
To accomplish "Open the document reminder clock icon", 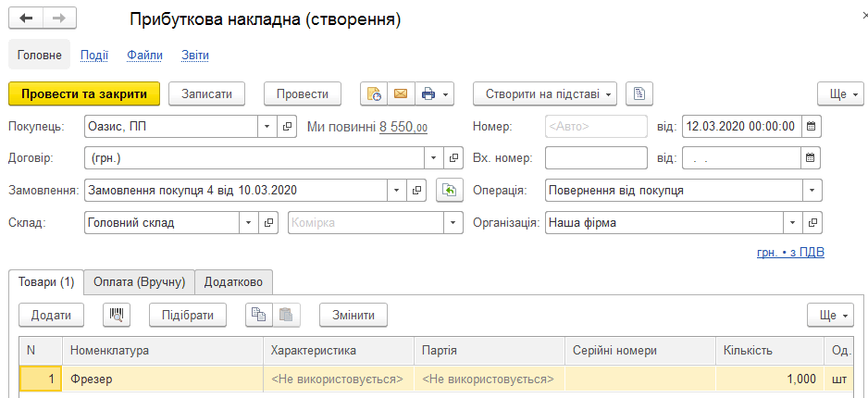I will pyautogui.click(x=374, y=94).
